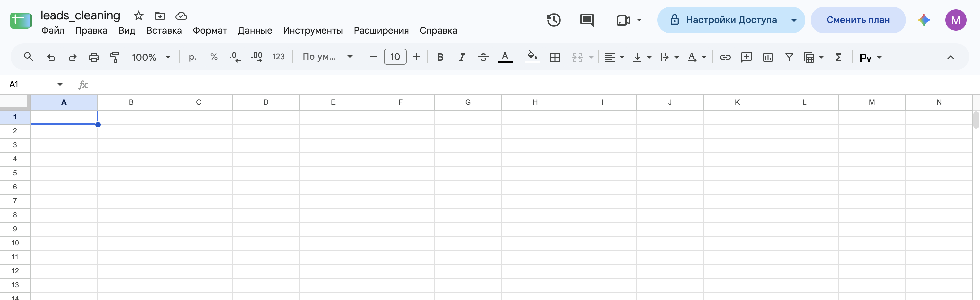
Task: Open the comments panel icon
Action: (x=587, y=20)
